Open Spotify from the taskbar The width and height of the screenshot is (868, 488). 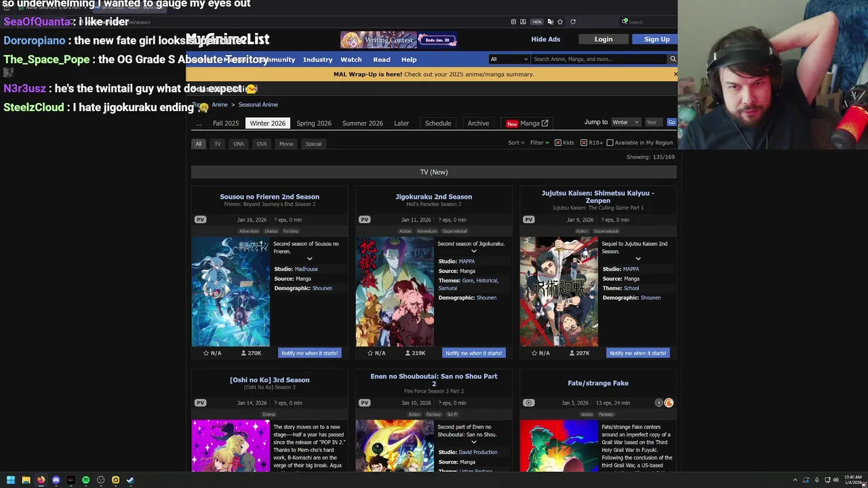[85, 480]
